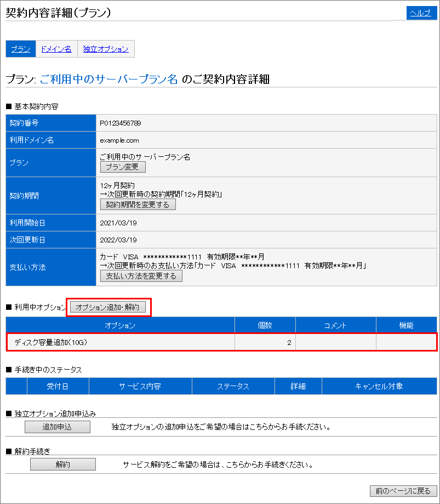The width and height of the screenshot is (440, 504).
Task: Click the ステータス column header
Action: [233, 386]
